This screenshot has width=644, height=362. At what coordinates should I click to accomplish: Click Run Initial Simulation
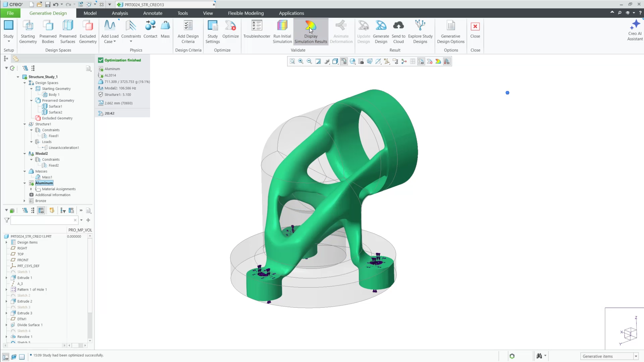(282, 32)
